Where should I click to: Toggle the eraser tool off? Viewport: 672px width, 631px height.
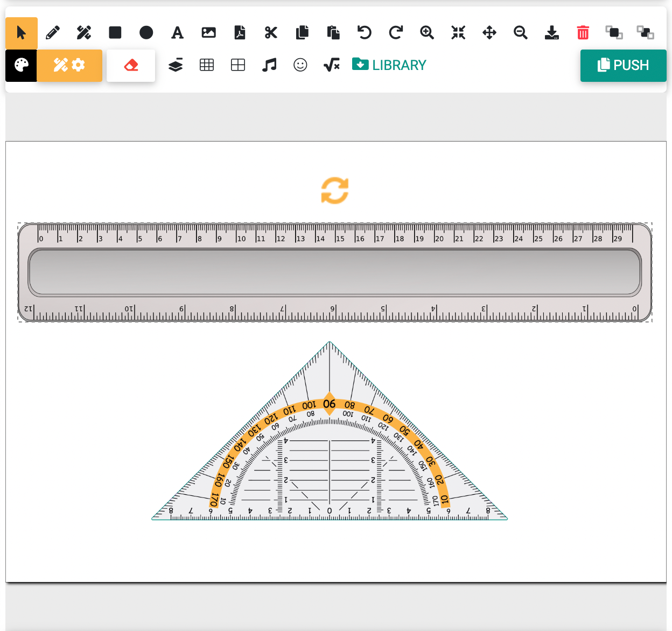pos(130,65)
